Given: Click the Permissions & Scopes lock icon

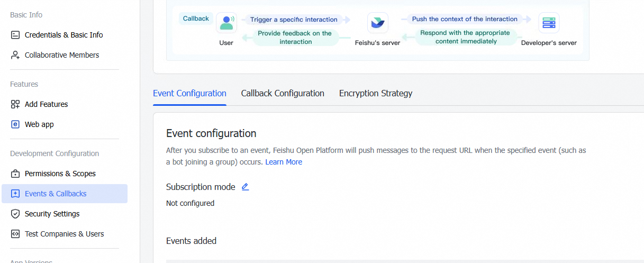Looking at the screenshot, I should (15, 174).
